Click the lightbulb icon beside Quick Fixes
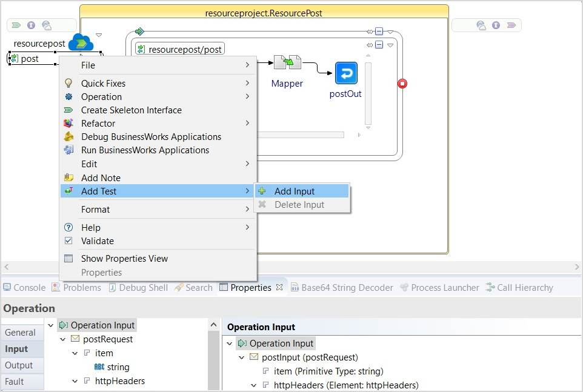The width and height of the screenshot is (583, 392). (69, 84)
